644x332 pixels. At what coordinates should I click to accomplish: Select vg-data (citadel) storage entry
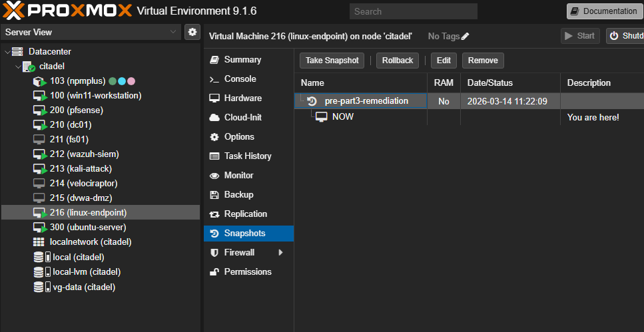pyautogui.click(x=100, y=287)
